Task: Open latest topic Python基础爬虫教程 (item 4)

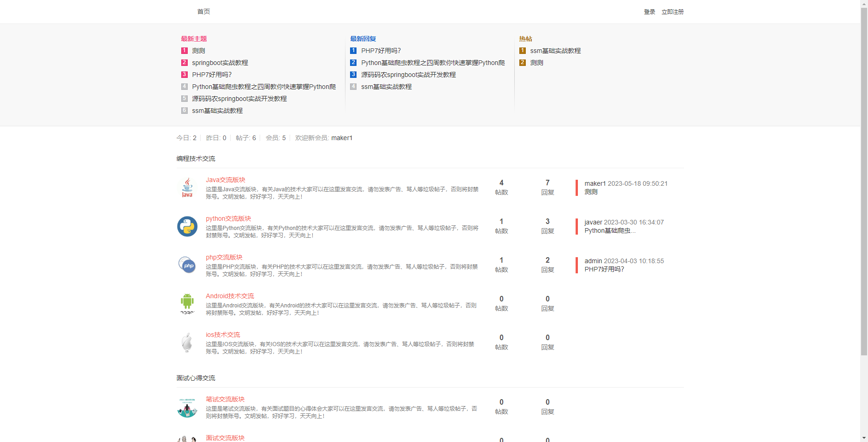Action: (264, 87)
